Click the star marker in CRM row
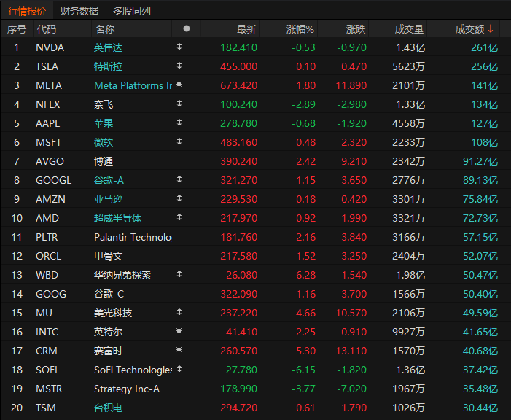Image resolution: width=511 pixels, height=420 pixels. coord(179,349)
